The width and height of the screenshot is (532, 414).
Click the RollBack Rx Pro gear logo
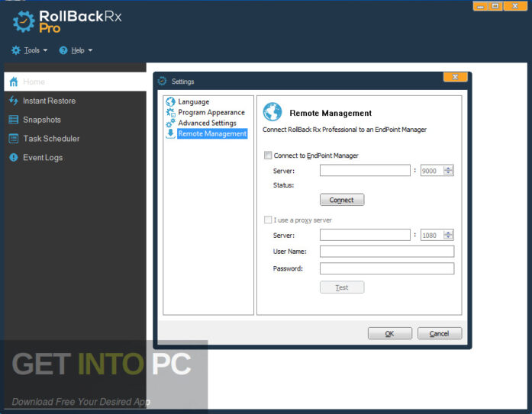point(24,21)
